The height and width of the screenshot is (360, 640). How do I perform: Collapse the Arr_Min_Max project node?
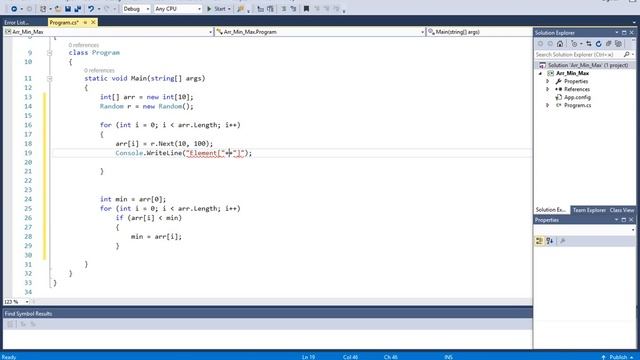click(540, 73)
